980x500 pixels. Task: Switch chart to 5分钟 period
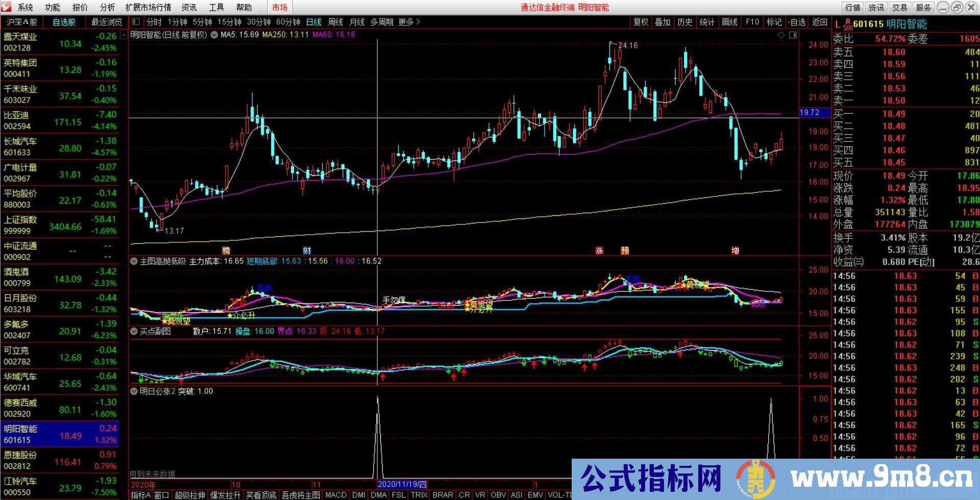pyautogui.click(x=202, y=22)
